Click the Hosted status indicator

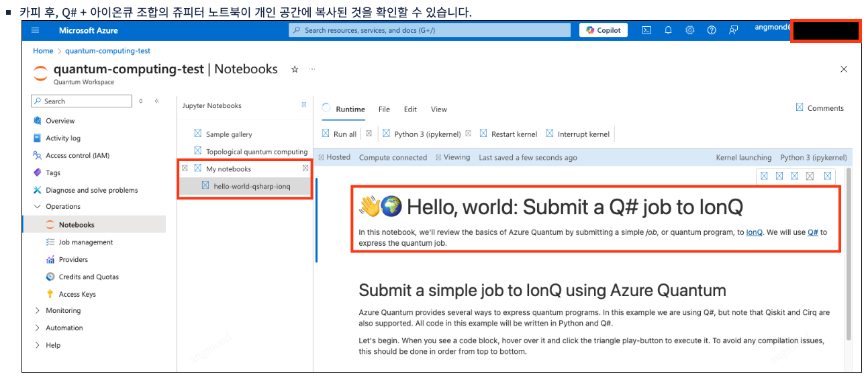334,157
